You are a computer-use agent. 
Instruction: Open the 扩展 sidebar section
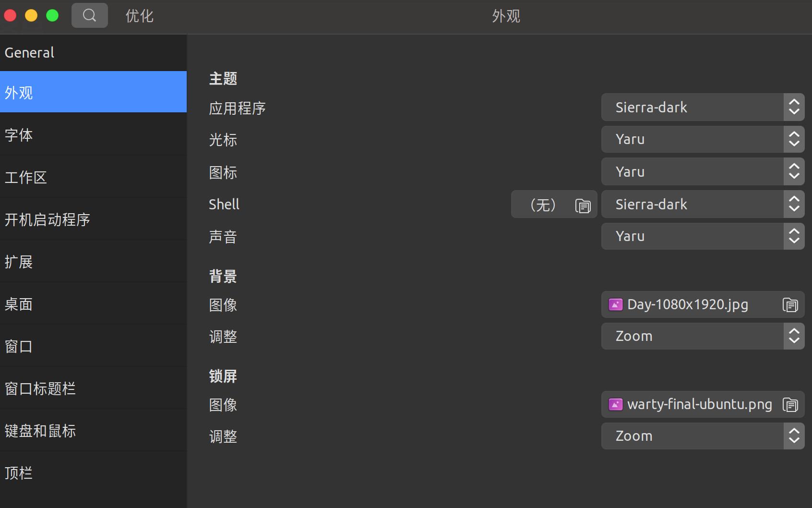point(93,262)
